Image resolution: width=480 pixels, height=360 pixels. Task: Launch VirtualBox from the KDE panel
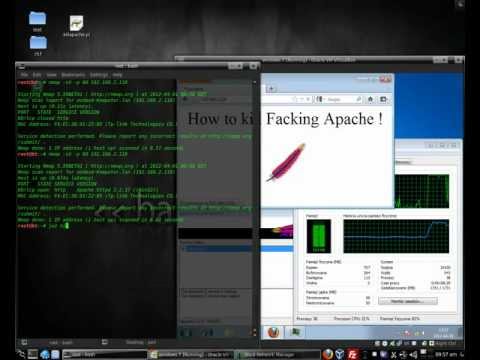point(340,354)
